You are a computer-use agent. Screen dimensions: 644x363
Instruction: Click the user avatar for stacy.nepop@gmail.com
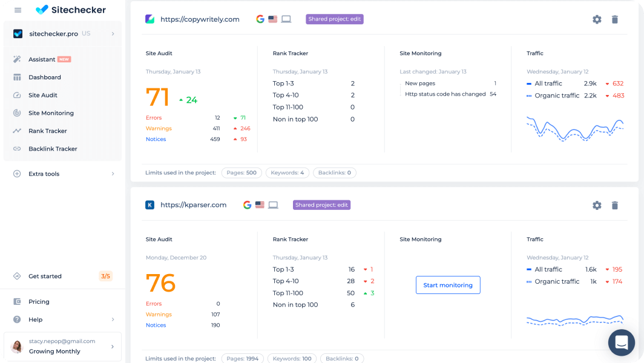[17, 347]
